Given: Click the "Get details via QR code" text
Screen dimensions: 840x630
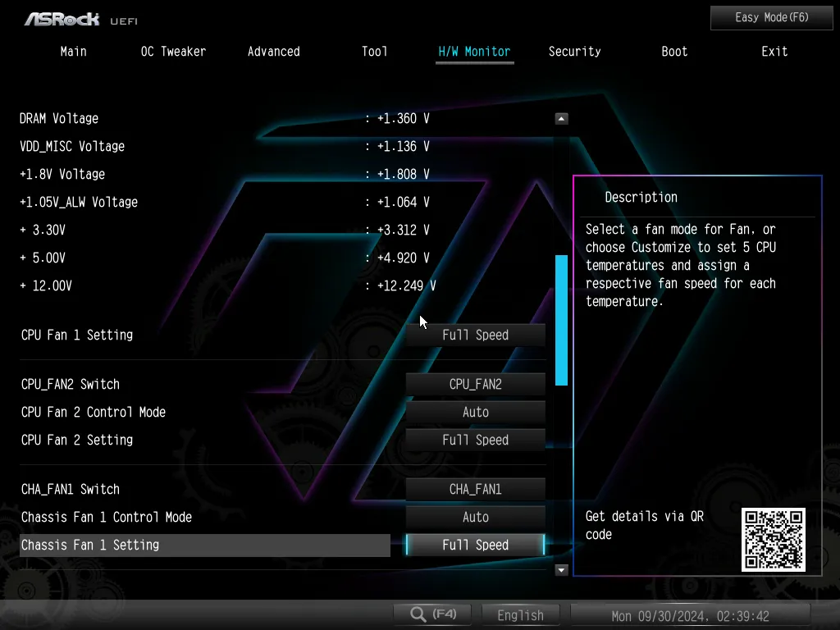Looking at the screenshot, I should tap(645, 525).
